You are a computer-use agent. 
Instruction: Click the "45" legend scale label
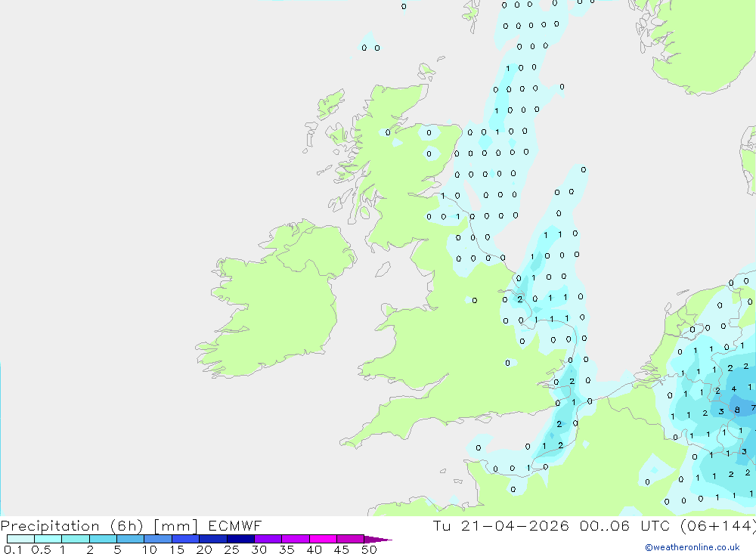pyautogui.click(x=342, y=549)
